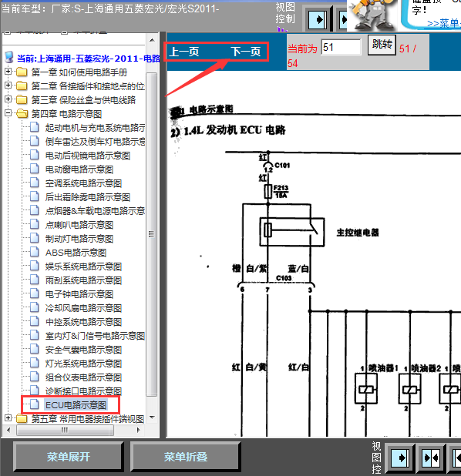Click tree horizontal scroll left arrow

pyautogui.click(x=8, y=430)
